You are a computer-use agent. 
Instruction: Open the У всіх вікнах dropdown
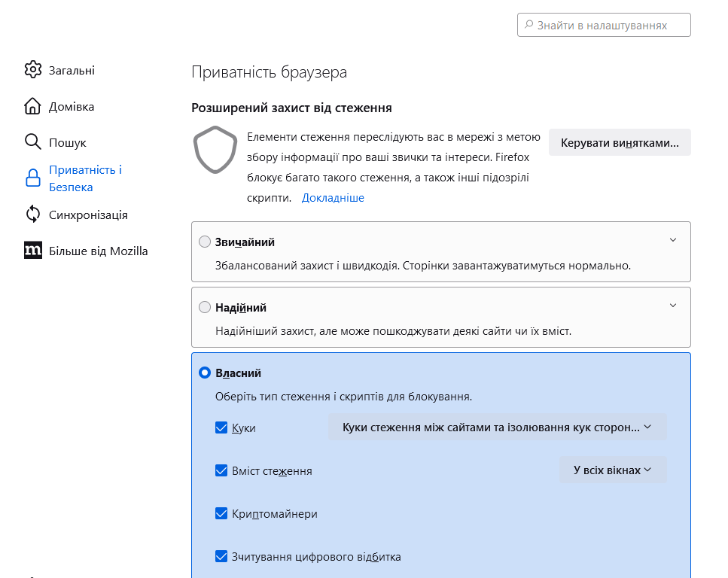(612, 470)
